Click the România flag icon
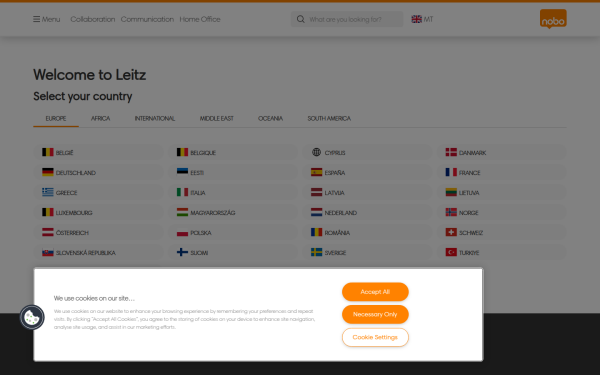The image size is (600, 375). click(316, 232)
